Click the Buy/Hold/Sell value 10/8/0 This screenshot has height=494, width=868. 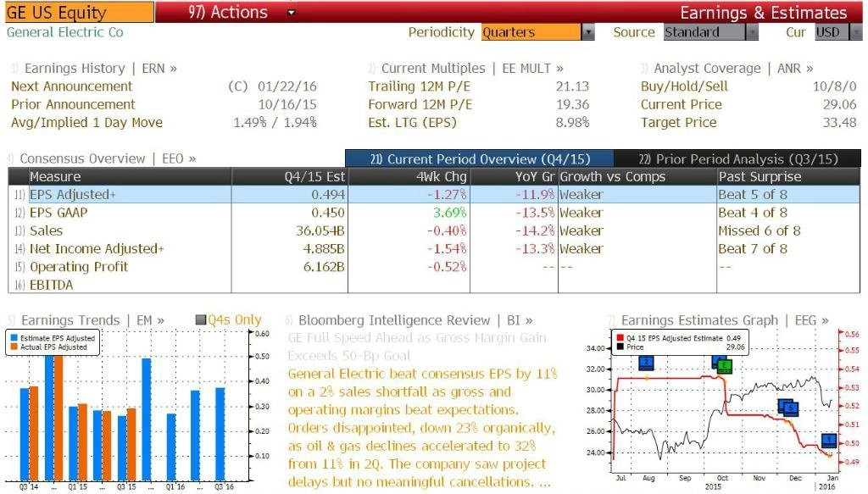pos(834,86)
